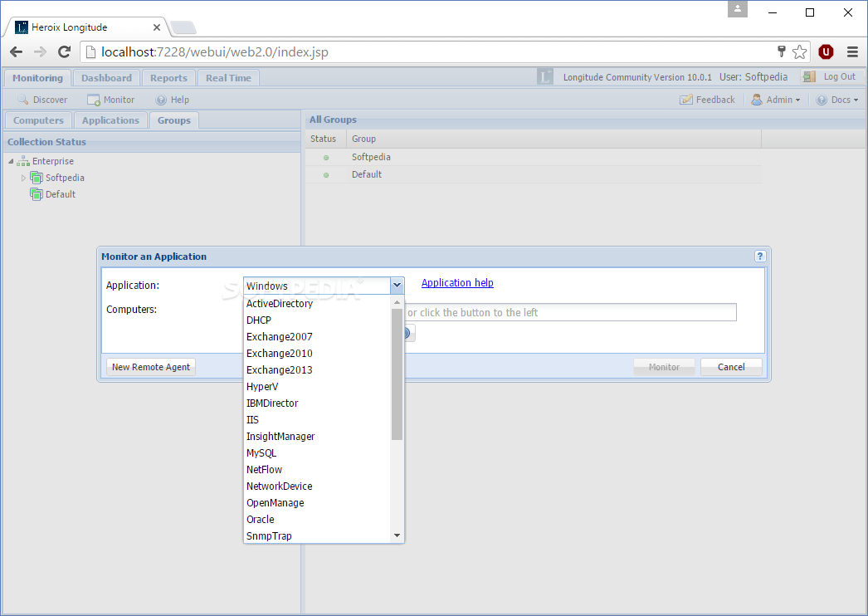868x616 pixels.
Task: Open the Real Time tab
Action: coord(228,78)
